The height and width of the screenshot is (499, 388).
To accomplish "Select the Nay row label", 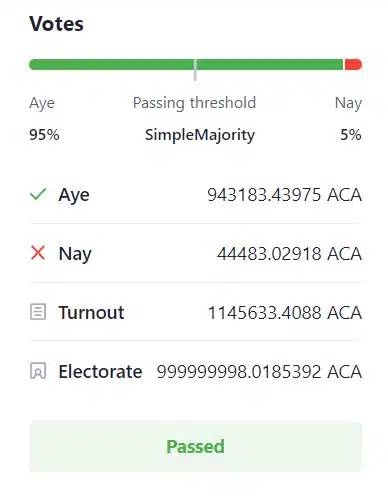I will pos(75,254).
